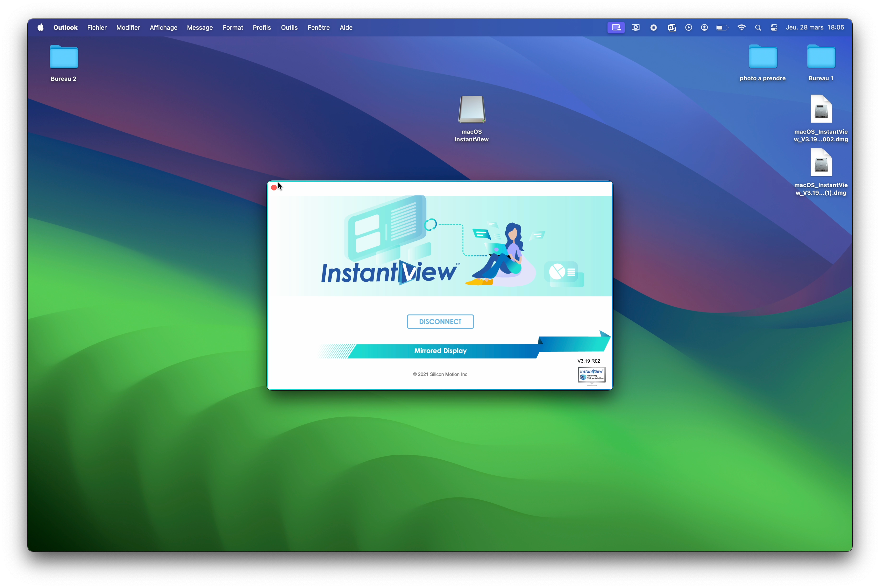The width and height of the screenshot is (880, 588).
Task: Expand the Fenêtre menu
Action: 319,27
